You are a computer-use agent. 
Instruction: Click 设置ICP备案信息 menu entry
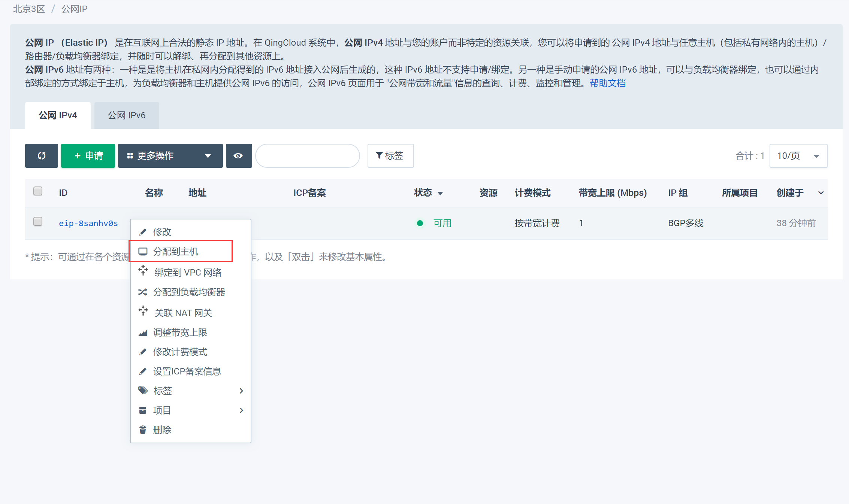[187, 371]
